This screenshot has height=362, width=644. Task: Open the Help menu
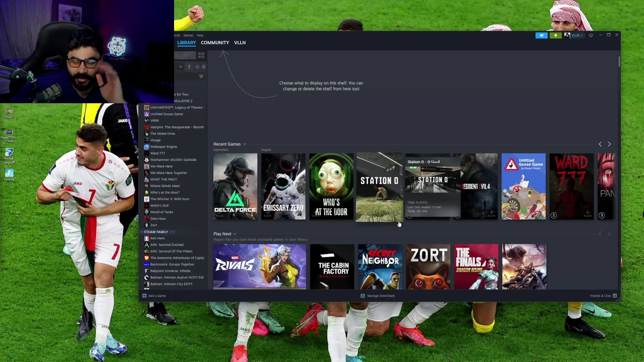click(x=200, y=35)
